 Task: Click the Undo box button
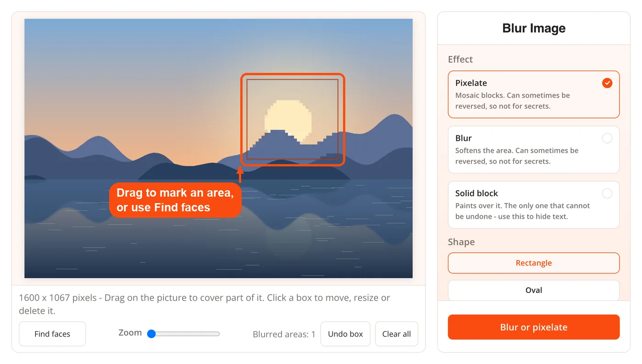coord(345,334)
